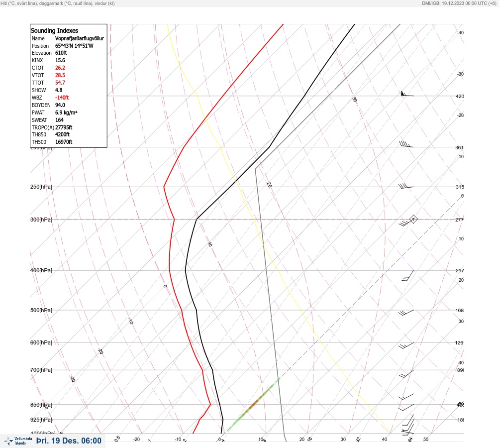Click the station name 'Vopnafjarðarflugvöllur'

80,38
